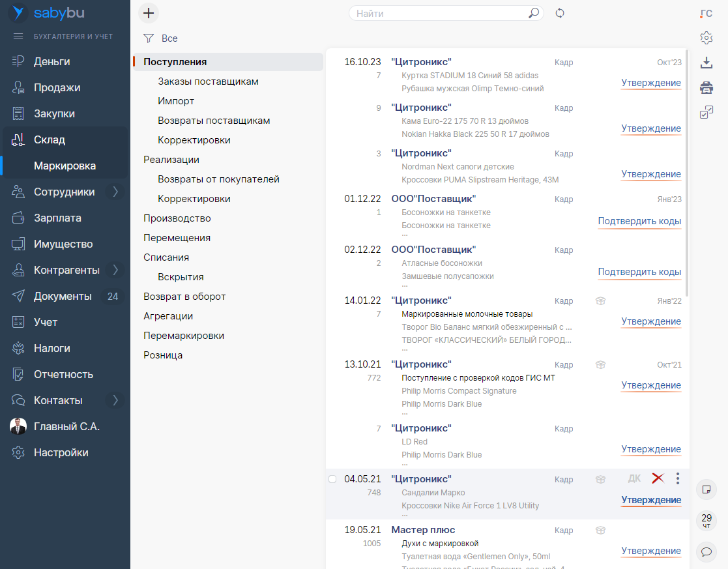Tick the checkbox for the 04.05.21 entry
The width and height of the screenshot is (728, 569).
coord(332,479)
